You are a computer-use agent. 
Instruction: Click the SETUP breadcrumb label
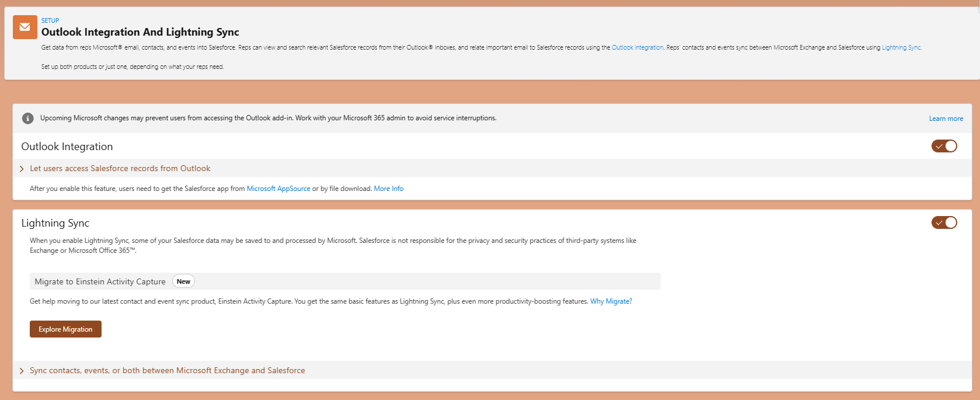[x=50, y=20]
